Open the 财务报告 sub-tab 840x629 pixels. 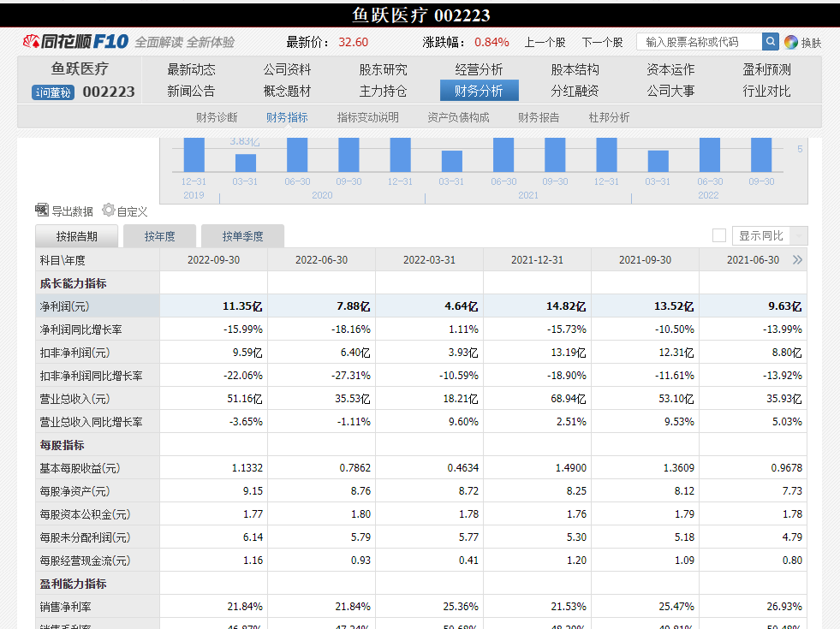[x=539, y=117]
